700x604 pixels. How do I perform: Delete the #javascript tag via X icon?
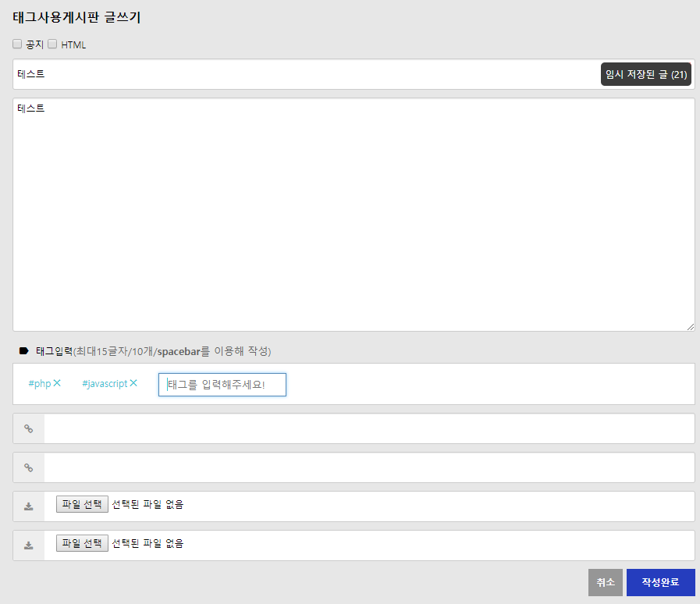133,383
